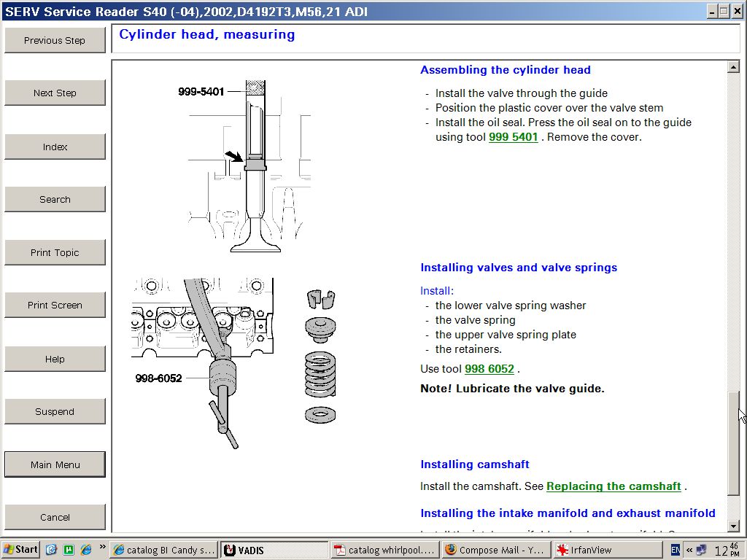Switch to VADIS taskbar button

(274, 550)
